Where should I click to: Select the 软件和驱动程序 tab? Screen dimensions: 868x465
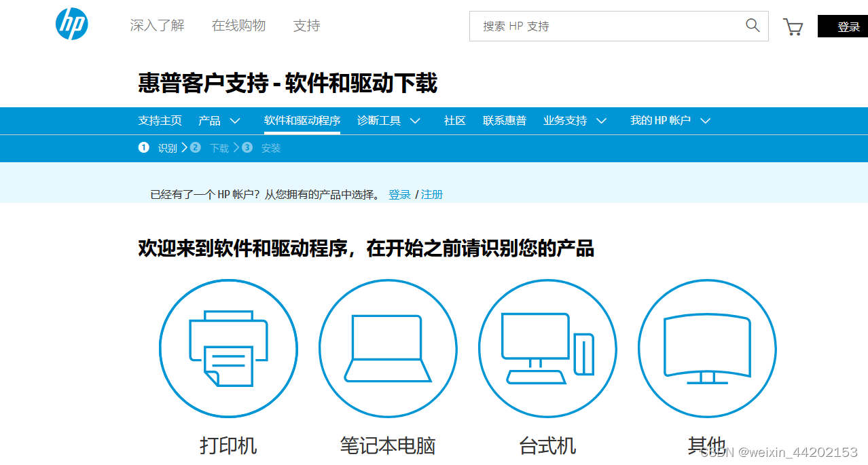[302, 121]
